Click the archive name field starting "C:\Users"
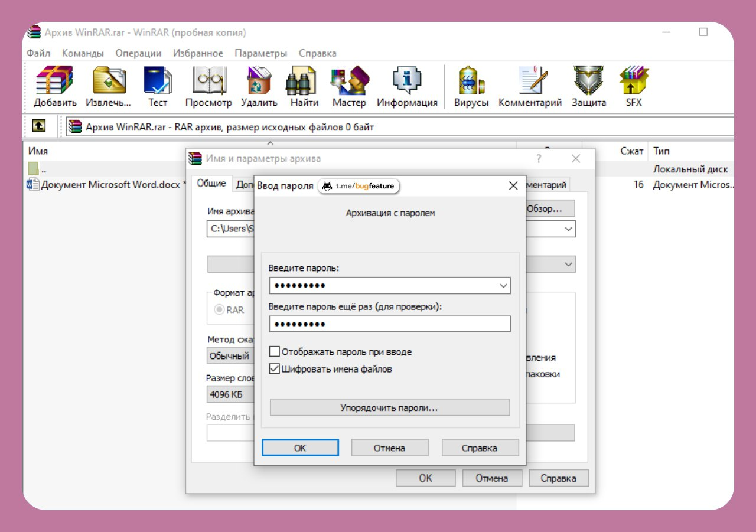 point(230,229)
